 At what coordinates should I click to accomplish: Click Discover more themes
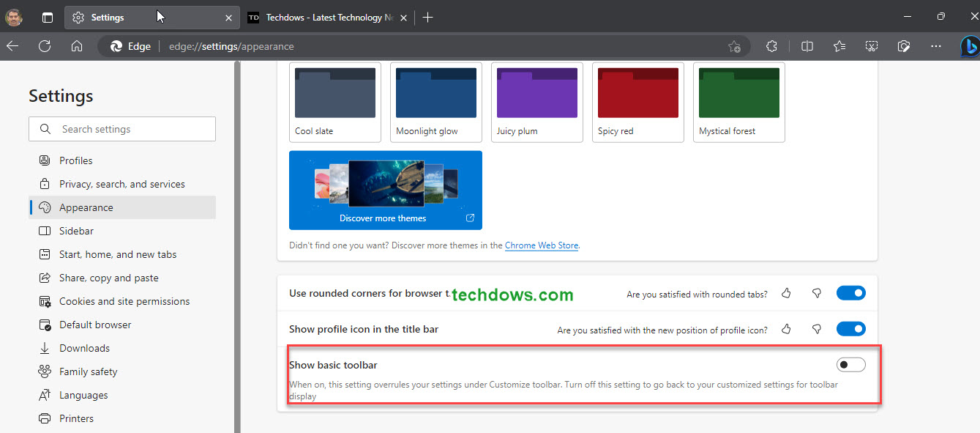pos(384,218)
